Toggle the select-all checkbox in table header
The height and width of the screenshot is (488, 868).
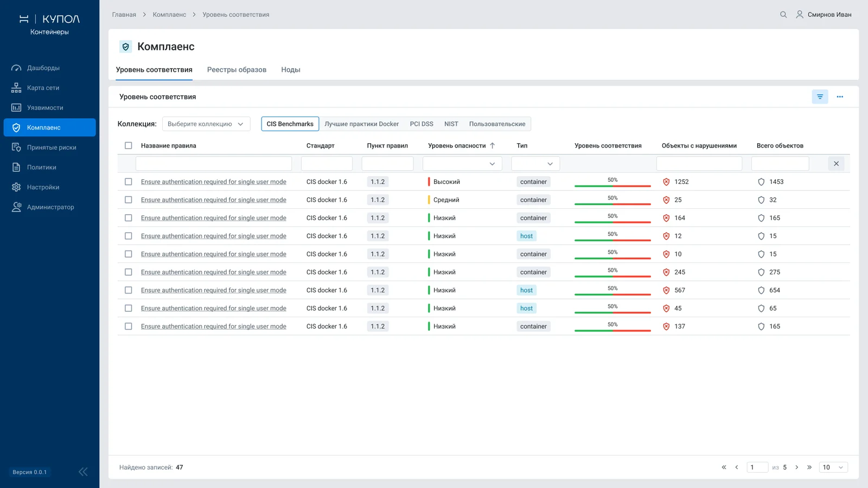(129, 145)
